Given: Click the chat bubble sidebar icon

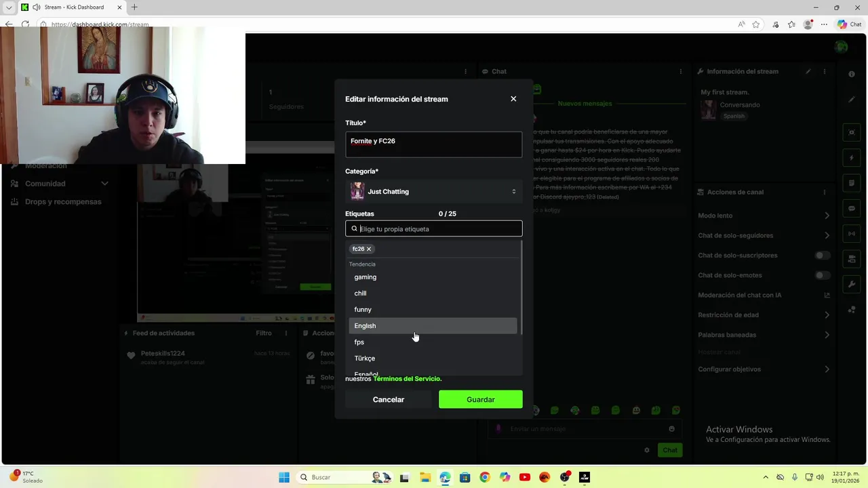Looking at the screenshot, I should [x=852, y=208].
